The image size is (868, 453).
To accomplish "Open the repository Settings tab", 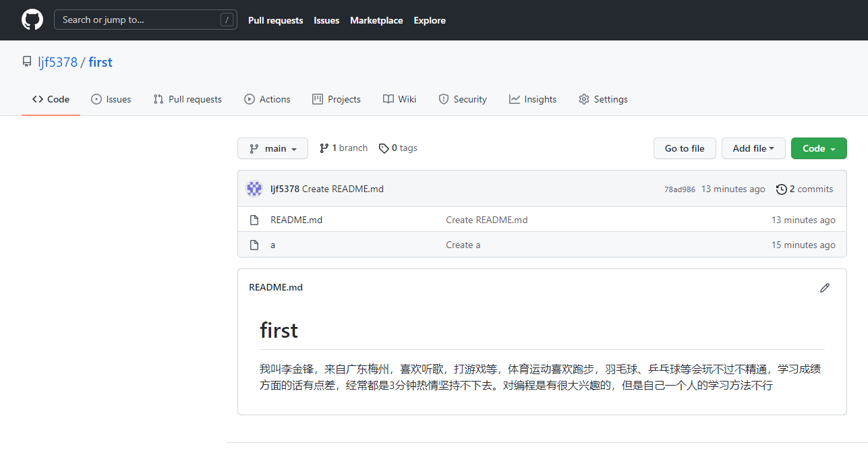I will pos(603,99).
